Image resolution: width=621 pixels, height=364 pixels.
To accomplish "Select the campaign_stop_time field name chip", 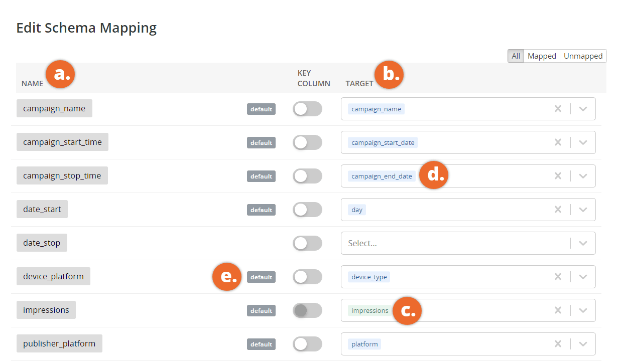I will tap(62, 175).
